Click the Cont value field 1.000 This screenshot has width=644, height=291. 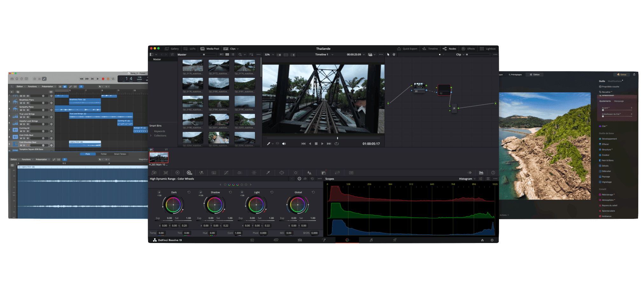click(238, 233)
